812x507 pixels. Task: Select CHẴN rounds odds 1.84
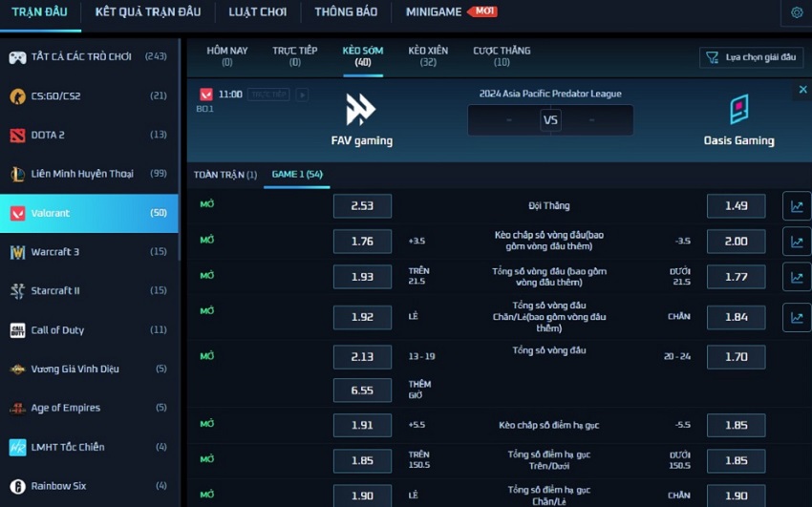(736, 317)
